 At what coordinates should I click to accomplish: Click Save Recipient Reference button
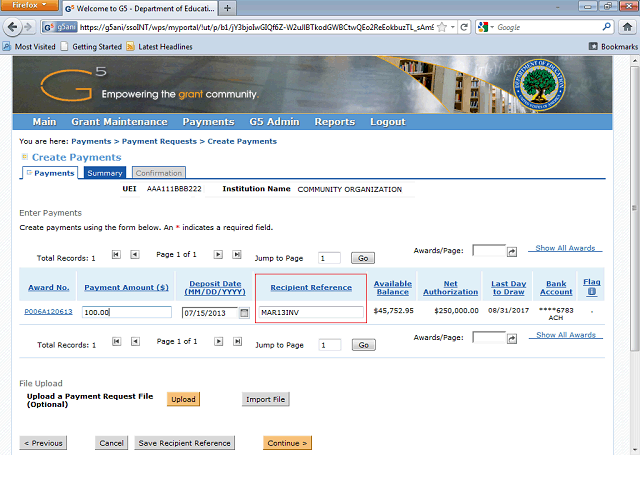[184, 443]
